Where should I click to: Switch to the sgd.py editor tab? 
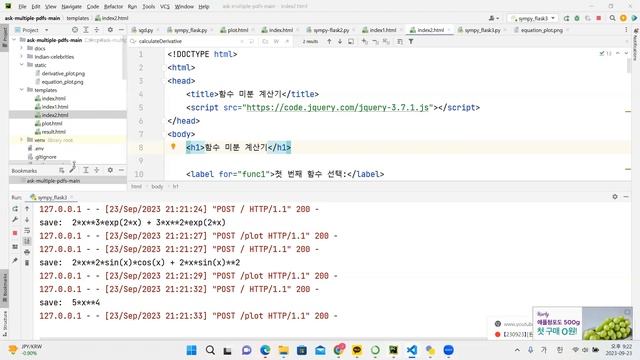pyautogui.click(x=142, y=30)
